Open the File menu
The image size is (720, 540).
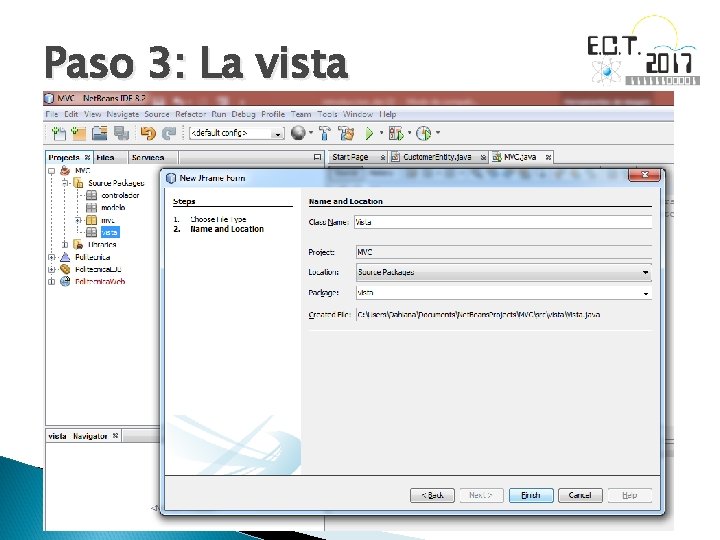(51, 114)
